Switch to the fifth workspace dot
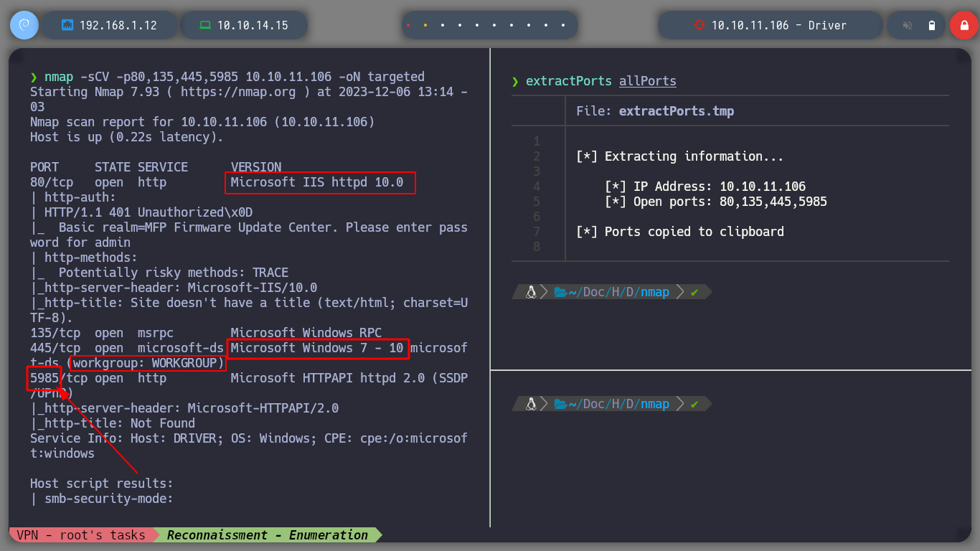 tap(477, 25)
